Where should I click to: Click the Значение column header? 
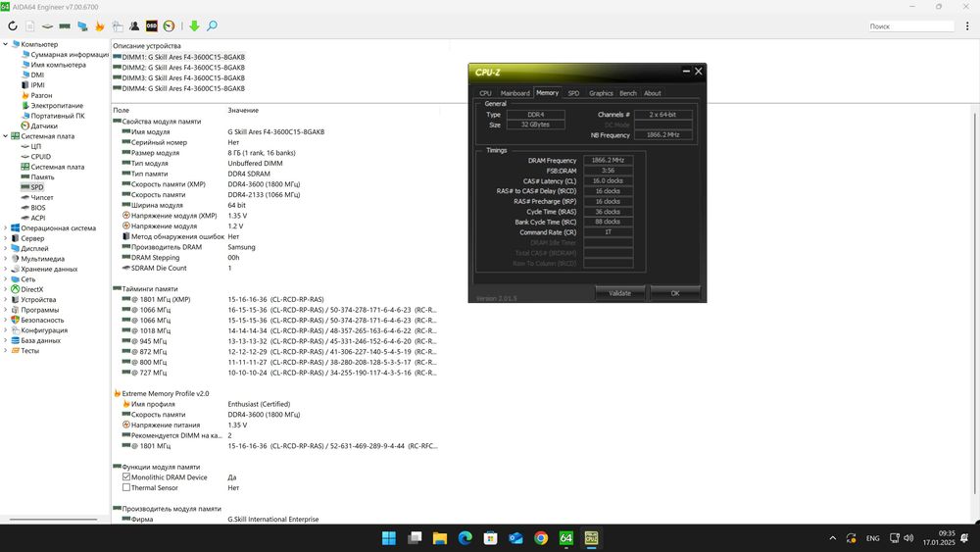[243, 110]
